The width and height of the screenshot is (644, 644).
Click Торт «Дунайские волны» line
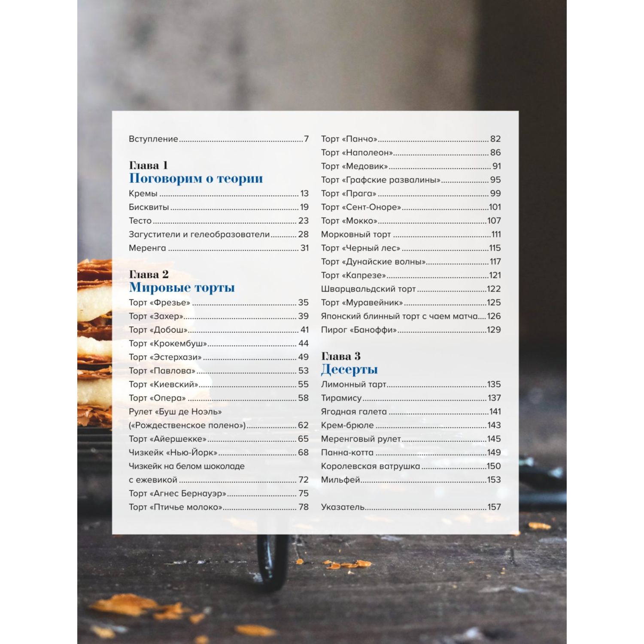(411, 261)
